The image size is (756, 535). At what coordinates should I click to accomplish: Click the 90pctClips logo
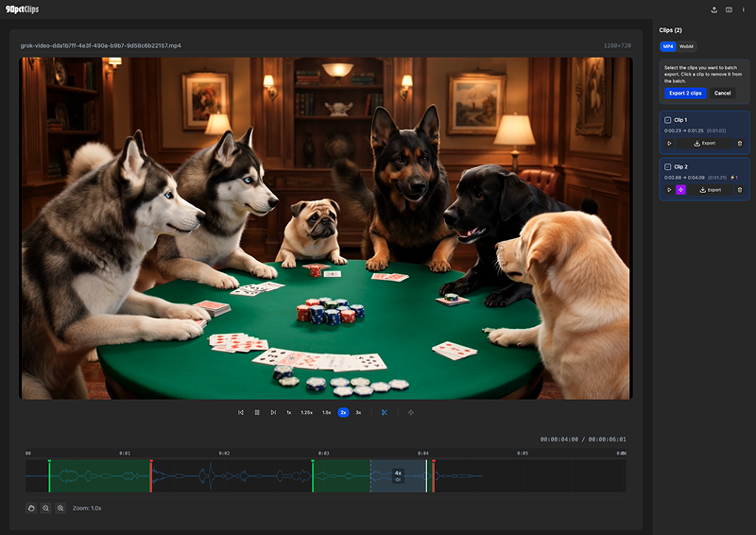tap(22, 9)
